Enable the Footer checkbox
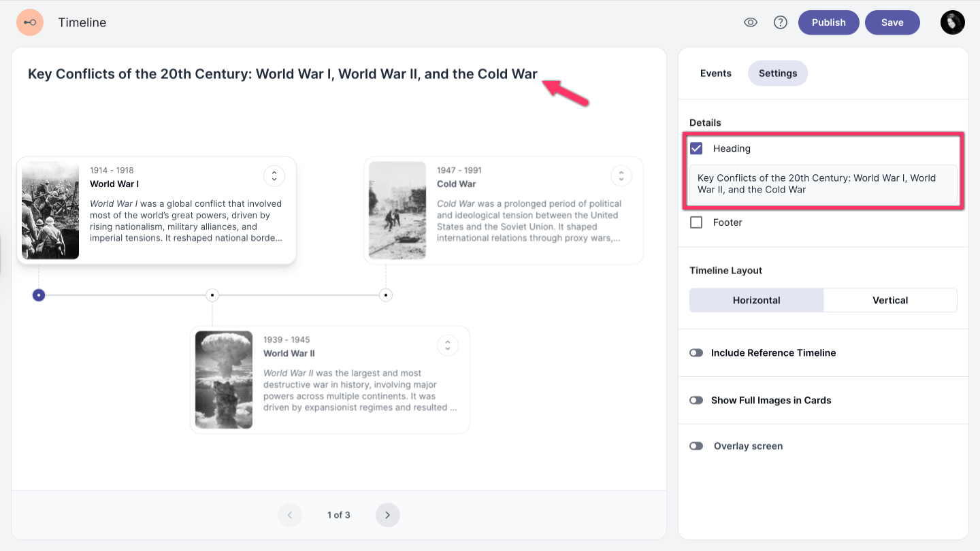Screen dimensions: 980x551 (696, 222)
